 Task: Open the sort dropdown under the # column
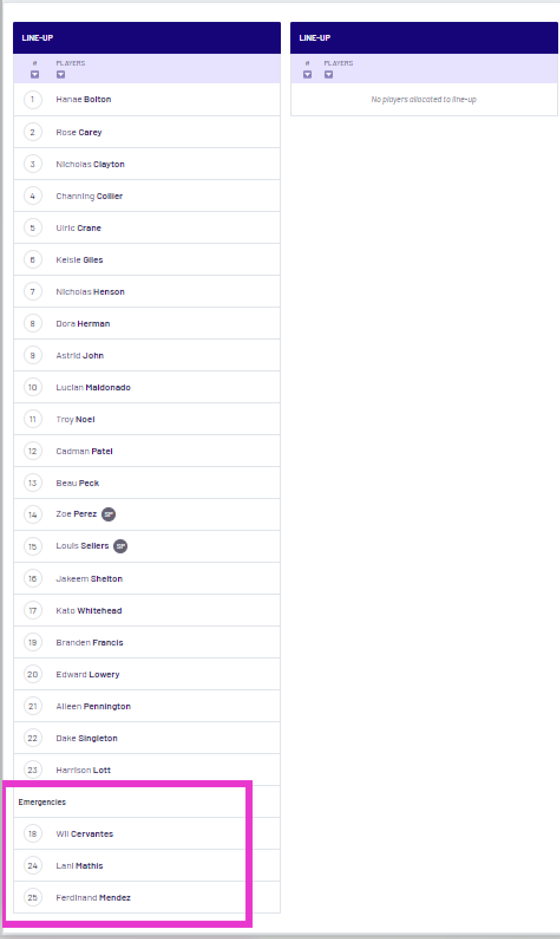point(34,74)
